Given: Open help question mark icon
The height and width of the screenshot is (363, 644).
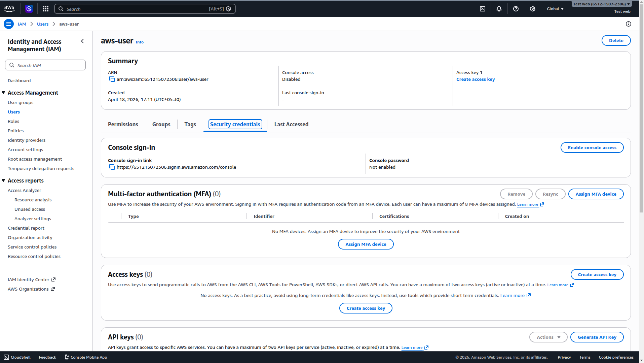Looking at the screenshot, I should point(516,9).
